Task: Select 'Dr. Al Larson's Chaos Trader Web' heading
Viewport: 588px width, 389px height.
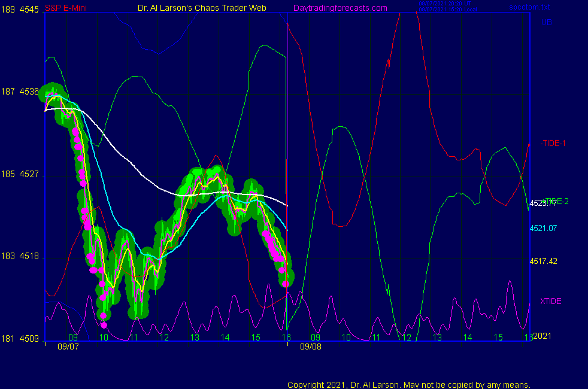Action: 202,8
